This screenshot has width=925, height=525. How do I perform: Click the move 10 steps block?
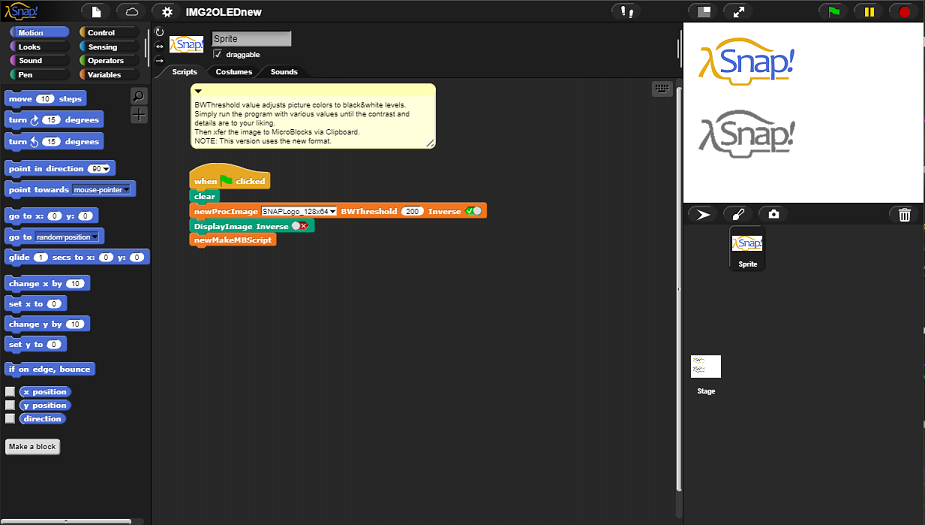click(45, 99)
